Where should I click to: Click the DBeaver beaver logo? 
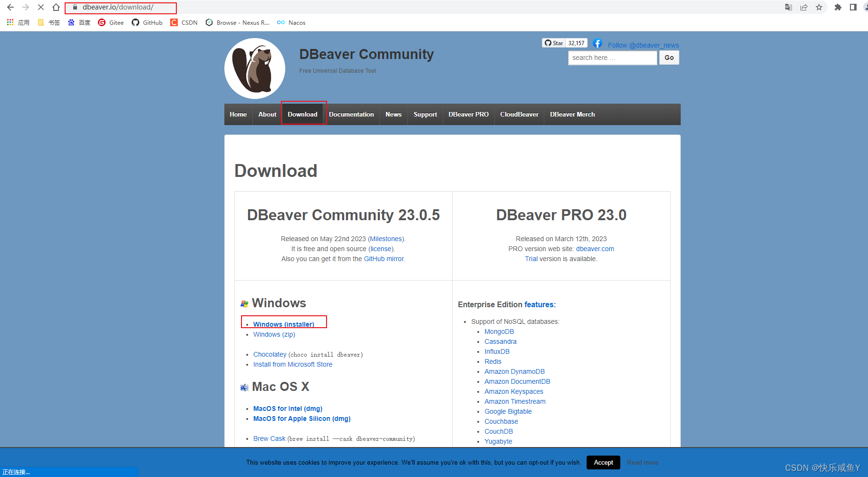tap(255, 68)
